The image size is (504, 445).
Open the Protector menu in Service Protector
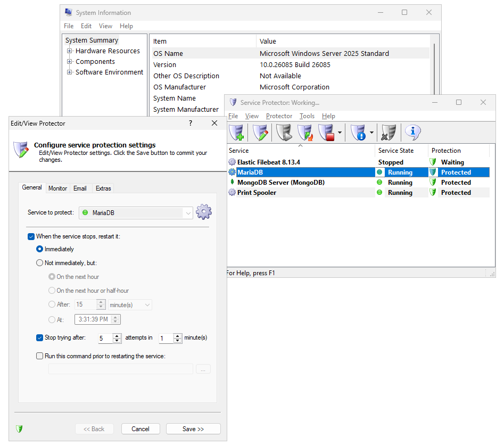pyautogui.click(x=279, y=116)
